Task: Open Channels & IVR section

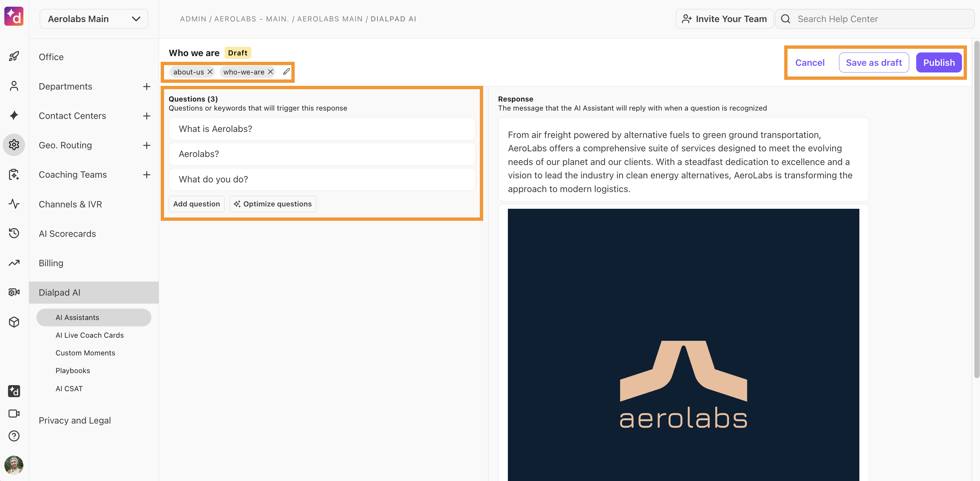Action: tap(71, 204)
